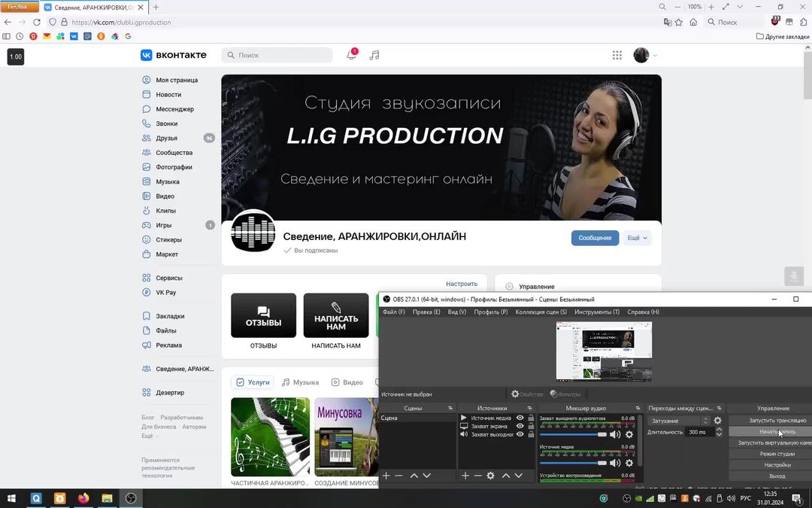Open transition properties gear next to Затухание

(x=718, y=421)
